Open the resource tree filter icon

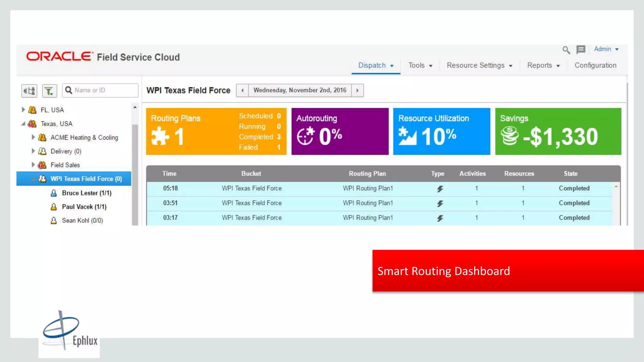pyautogui.click(x=49, y=91)
